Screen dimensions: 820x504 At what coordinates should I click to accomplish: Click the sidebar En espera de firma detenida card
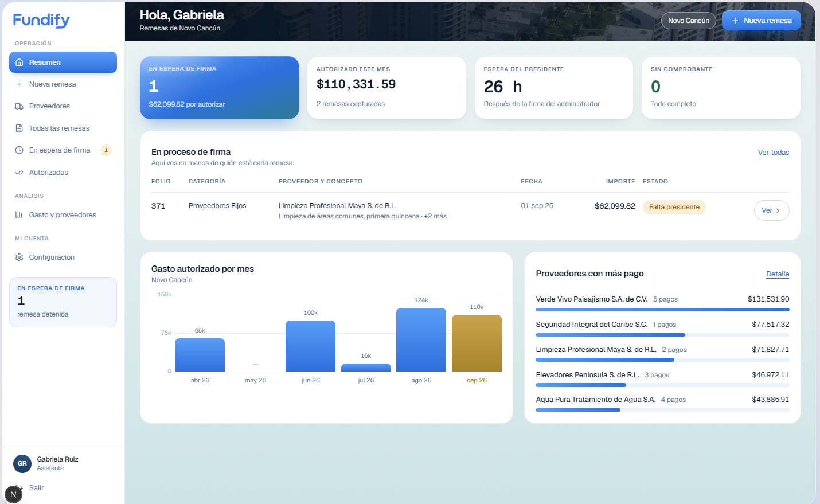pos(63,302)
